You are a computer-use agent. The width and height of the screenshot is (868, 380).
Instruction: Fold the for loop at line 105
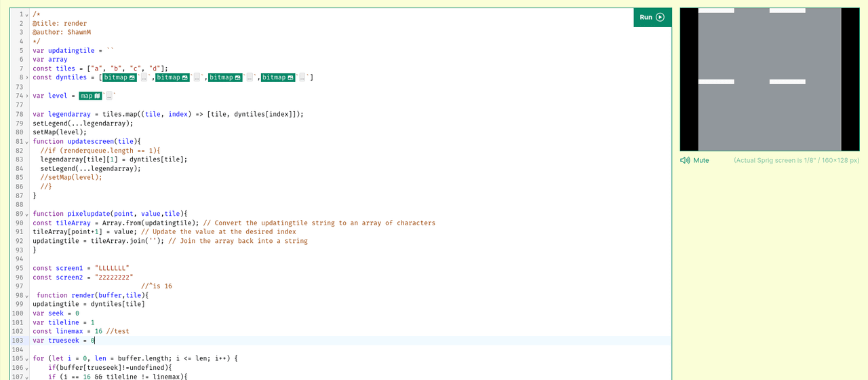click(26, 359)
